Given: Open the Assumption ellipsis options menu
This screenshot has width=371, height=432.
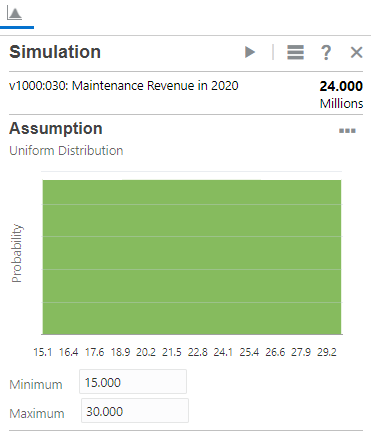Looking at the screenshot, I should tap(347, 131).
